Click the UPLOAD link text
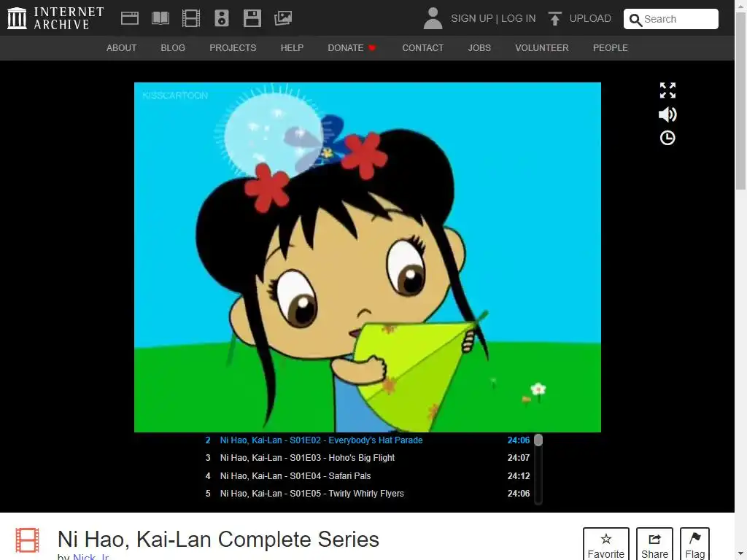The height and width of the screenshot is (560, 747). [590, 18]
